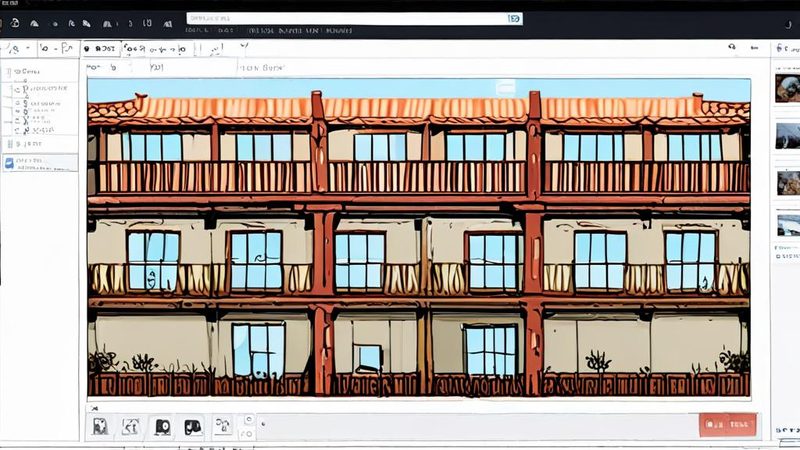800x450 pixels.
Task: Pick the fourth thumbnail in the right panel
Action: (x=788, y=225)
